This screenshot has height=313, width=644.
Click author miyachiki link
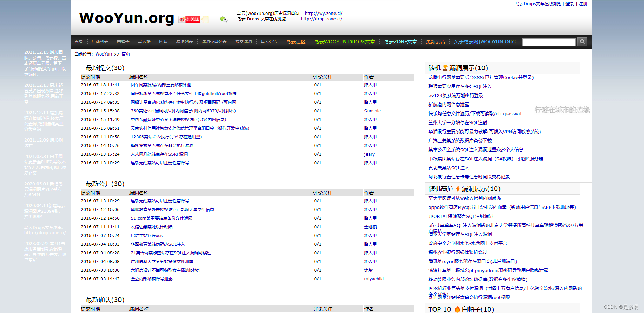374,279
